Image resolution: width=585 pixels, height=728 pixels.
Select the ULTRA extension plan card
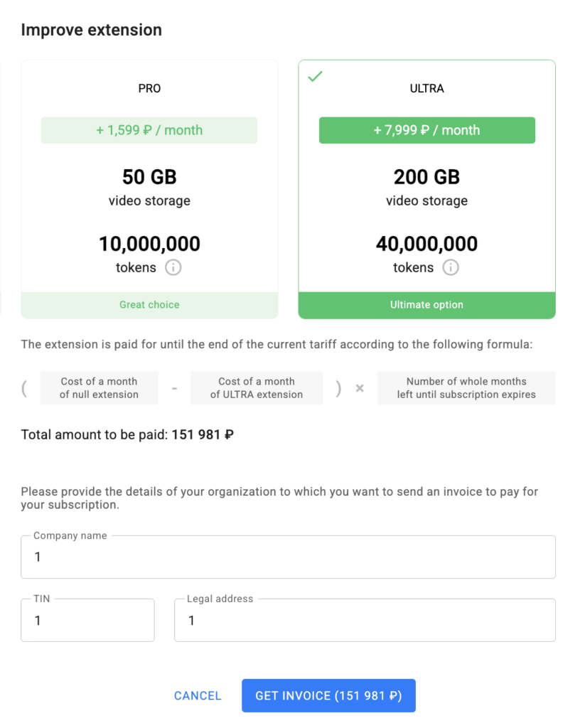(426, 213)
